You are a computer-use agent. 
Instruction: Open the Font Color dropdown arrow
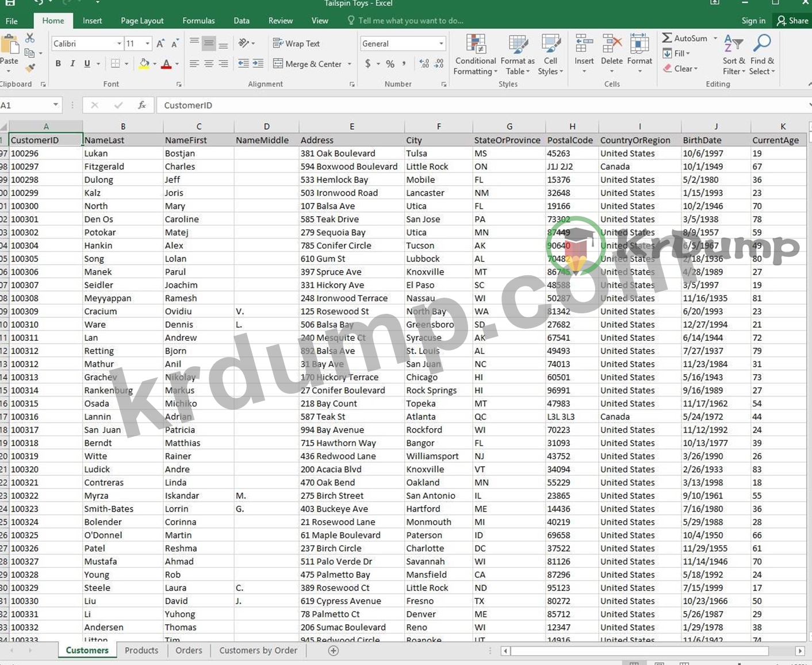[x=177, y=64]
